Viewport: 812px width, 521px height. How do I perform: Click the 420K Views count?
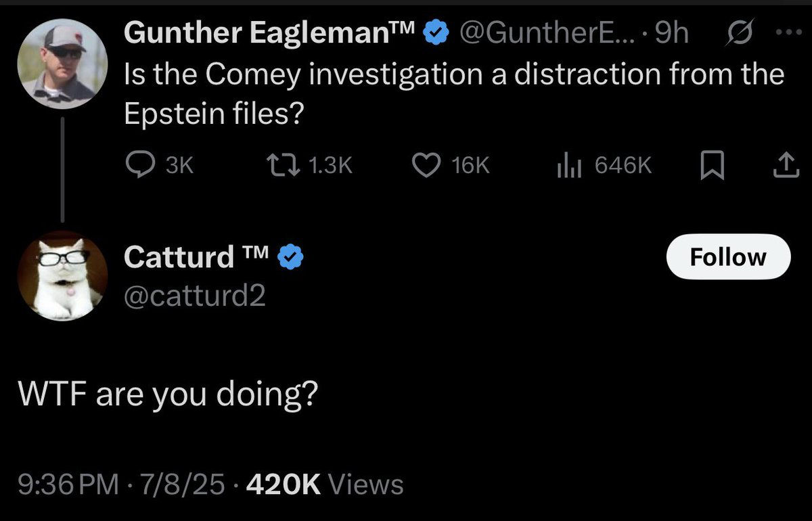tap(326, 484)
